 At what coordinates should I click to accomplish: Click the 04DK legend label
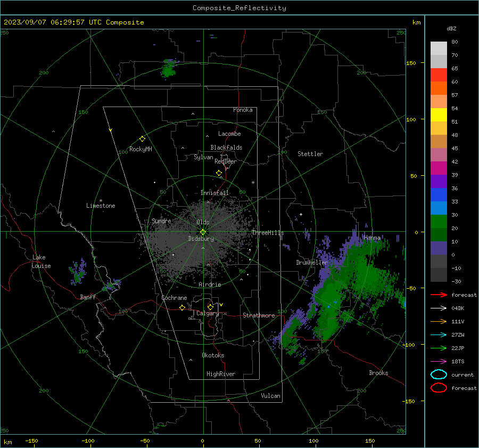(x=458, y=308)
